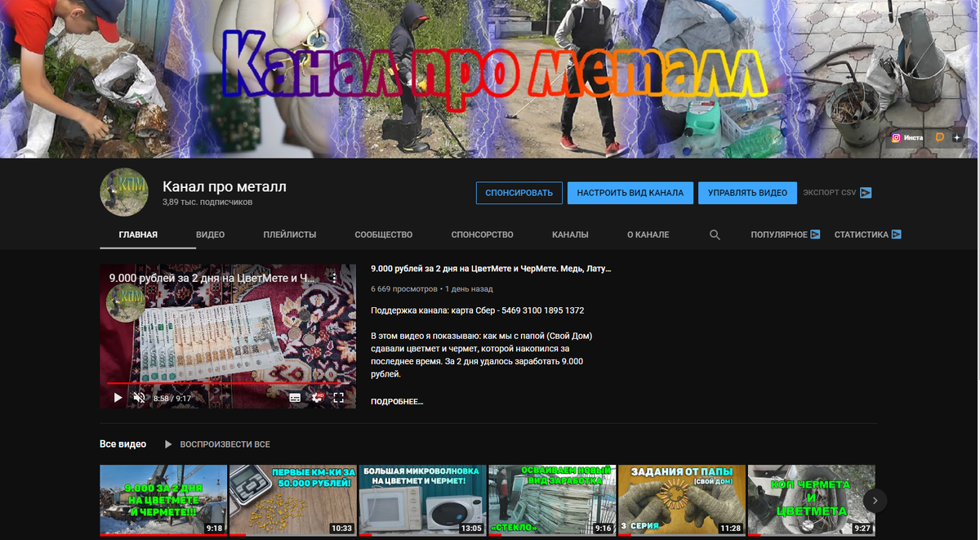The image size is (980, 540).
Task: Open the microwave video thumbnail
Action: pyautogui.click(x=422, y=499)
